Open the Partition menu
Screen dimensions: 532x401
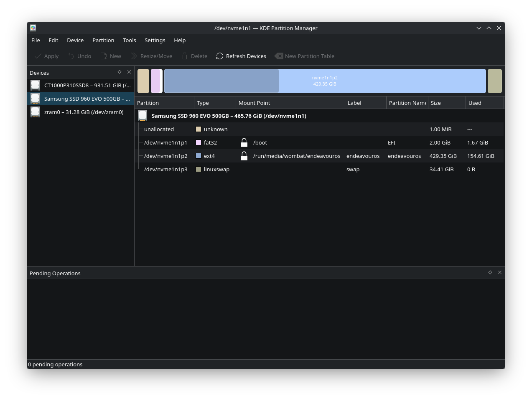[103, 40]
